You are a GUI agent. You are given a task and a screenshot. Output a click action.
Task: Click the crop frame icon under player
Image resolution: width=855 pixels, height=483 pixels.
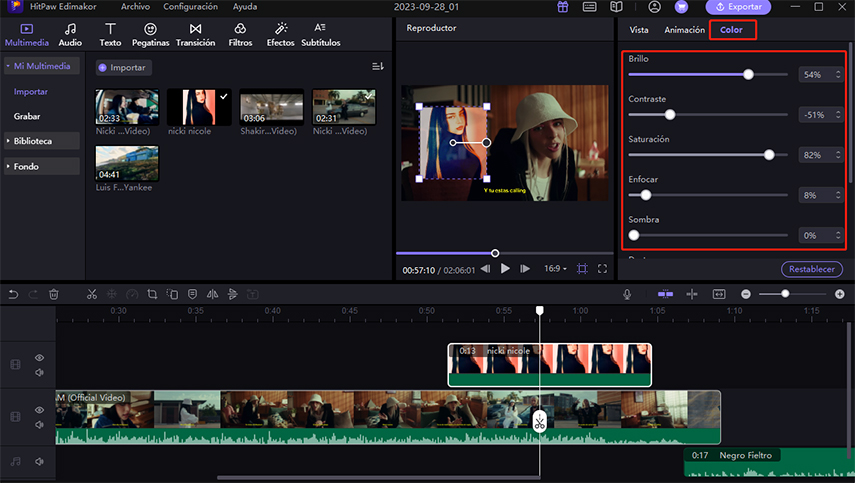tap(582, 269)
